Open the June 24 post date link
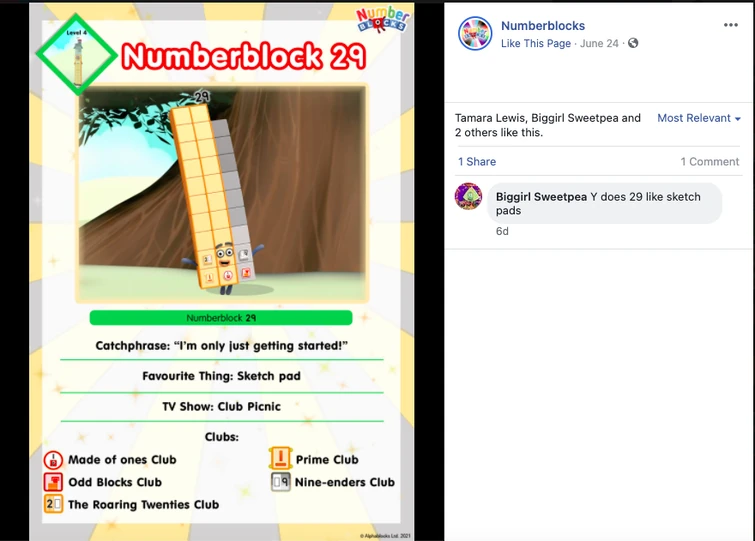The image size is (755, 541). [x=599, y=43]
